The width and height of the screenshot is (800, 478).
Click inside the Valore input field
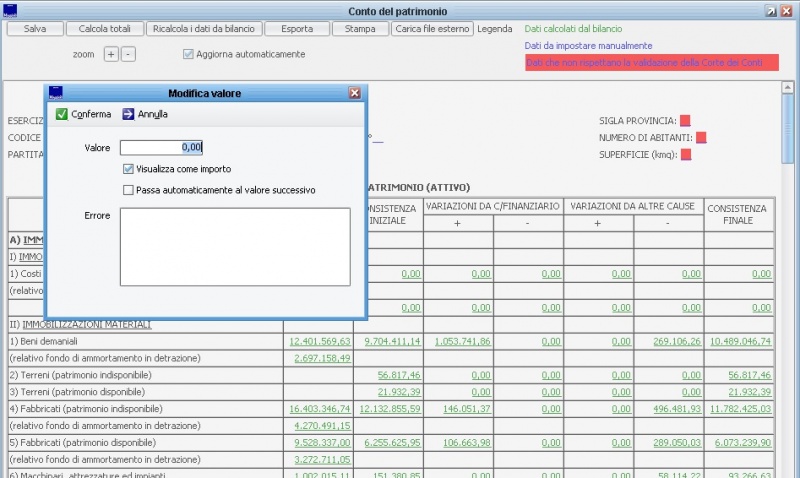162,148
